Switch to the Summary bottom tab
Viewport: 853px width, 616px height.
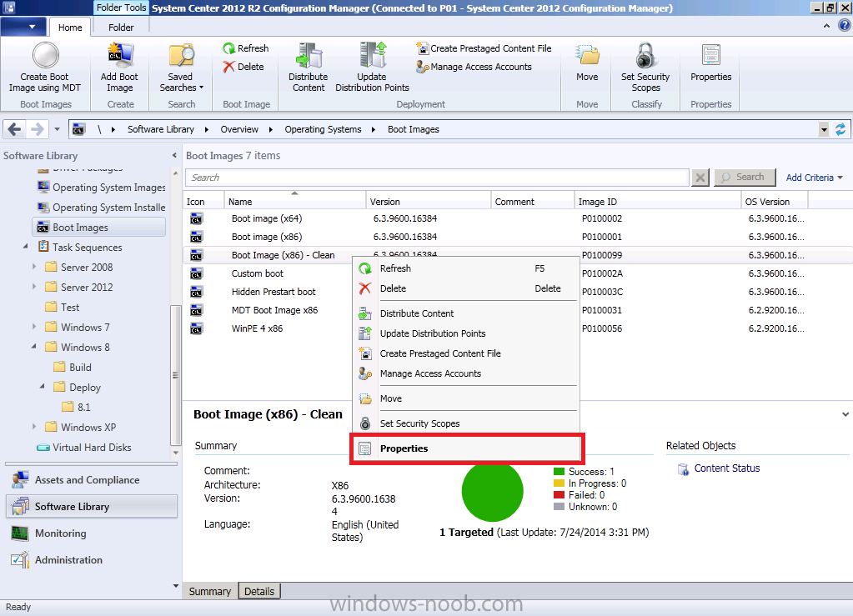pos(210,592)
